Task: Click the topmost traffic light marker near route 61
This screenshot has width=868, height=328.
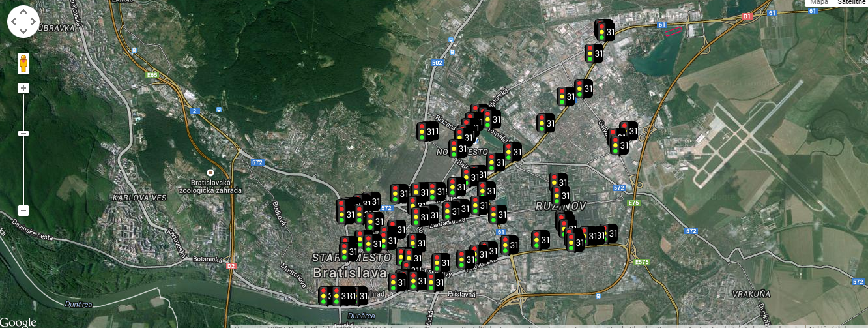Action: (x=605, y=30)
